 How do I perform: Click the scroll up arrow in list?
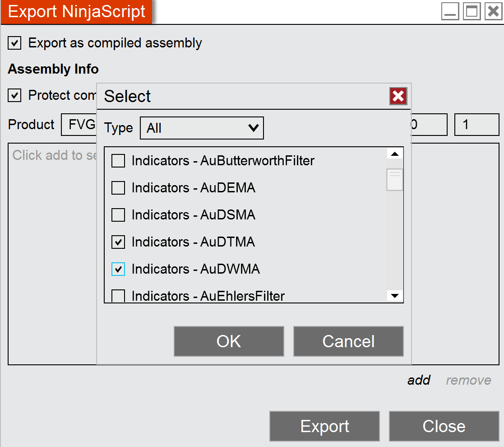pos(395,154)
